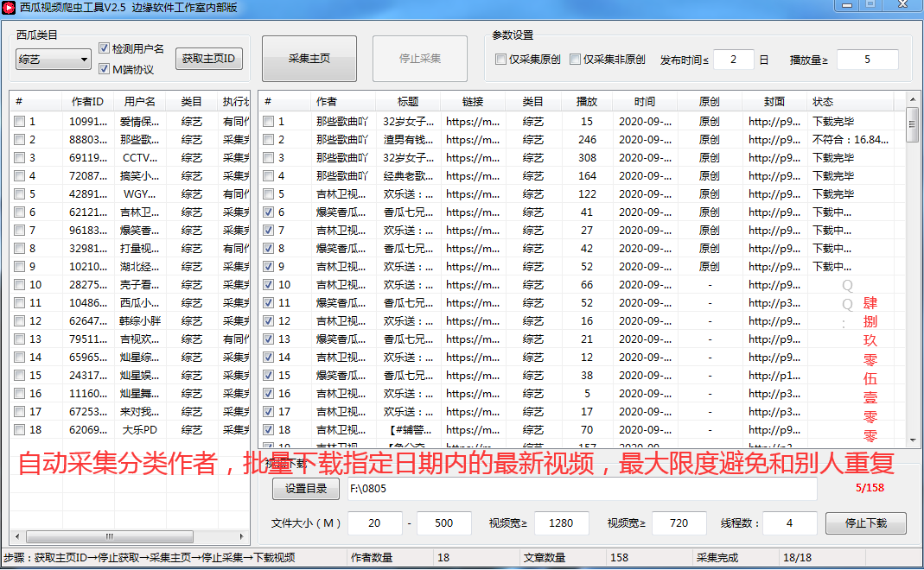
Task: Click the 获取主页ID button
Action: pyautogui.click(x=208, y=59)
